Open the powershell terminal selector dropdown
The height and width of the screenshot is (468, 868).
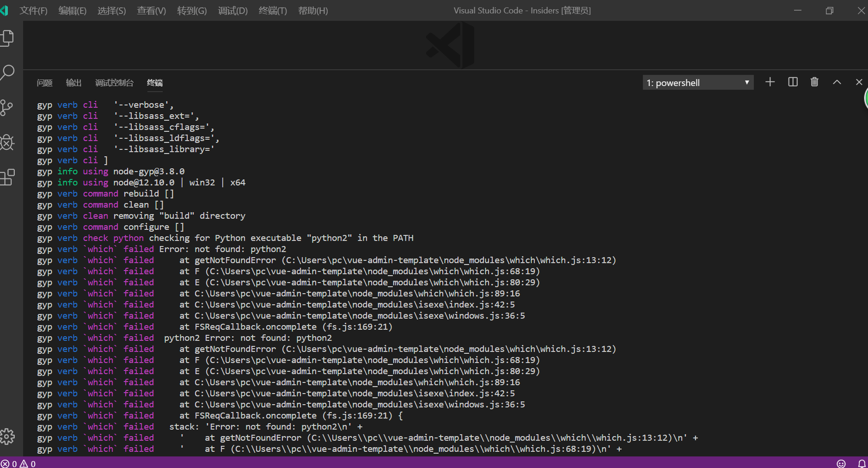coord(698,83)
